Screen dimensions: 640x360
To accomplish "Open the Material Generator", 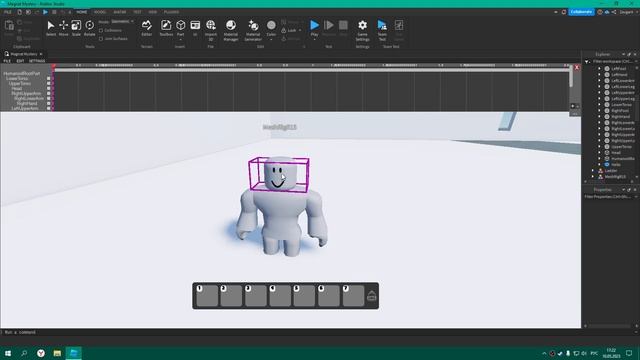I will 253,30.
